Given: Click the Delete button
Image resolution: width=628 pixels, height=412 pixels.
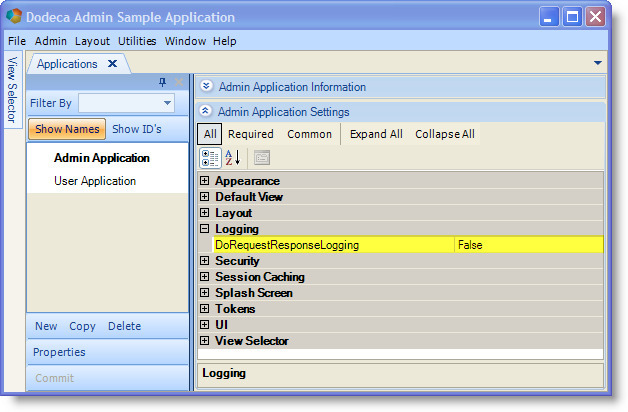Looking at the screenshot, I should pos(125,326).
